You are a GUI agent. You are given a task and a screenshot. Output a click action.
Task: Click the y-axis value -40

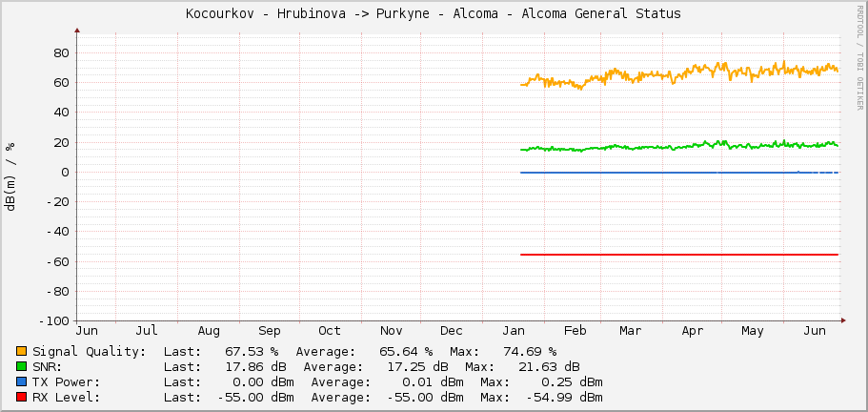click(x=57, y=232)
